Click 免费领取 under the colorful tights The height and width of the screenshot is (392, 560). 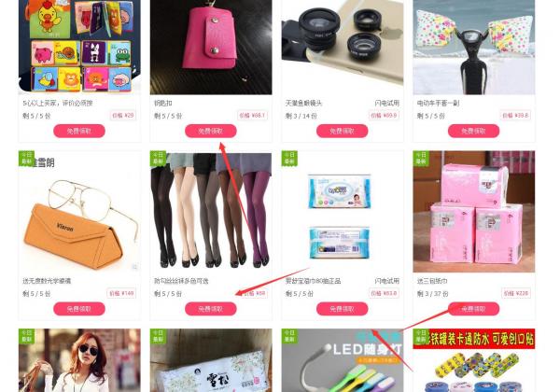point(211,309)
